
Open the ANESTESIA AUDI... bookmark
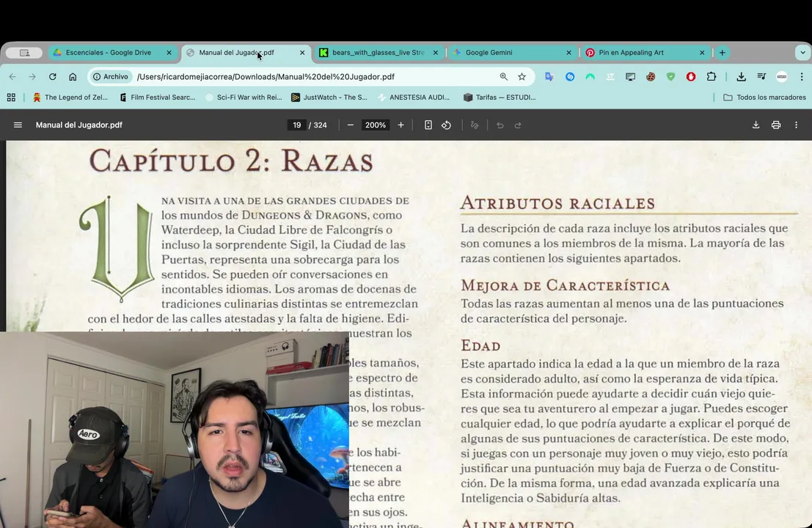413,98
